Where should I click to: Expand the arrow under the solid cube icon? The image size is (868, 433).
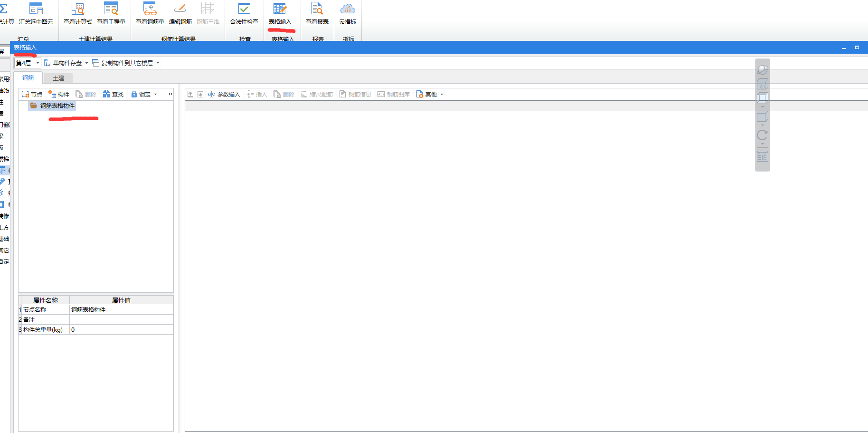click(x=763, y=125)
